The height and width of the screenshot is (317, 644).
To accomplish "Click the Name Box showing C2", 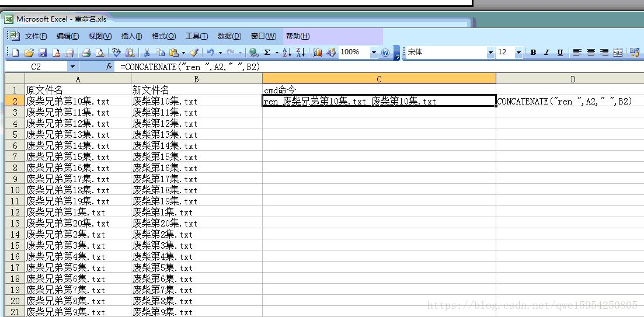I will point(36,67).
